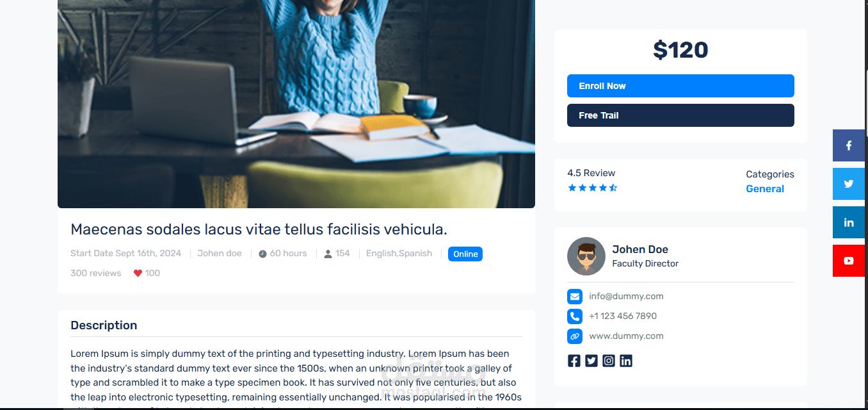
Task: Click the Free Trail button
Action: point(680,115)
